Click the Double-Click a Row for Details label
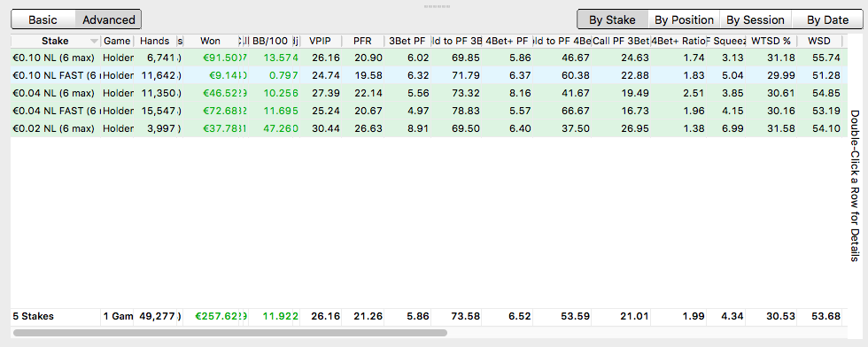Image resolution: width=868 pixels, height=347 pixels. click(855, 185)
